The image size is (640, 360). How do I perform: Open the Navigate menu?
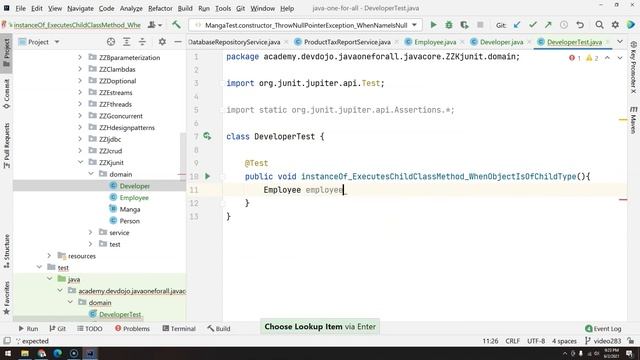80,8
